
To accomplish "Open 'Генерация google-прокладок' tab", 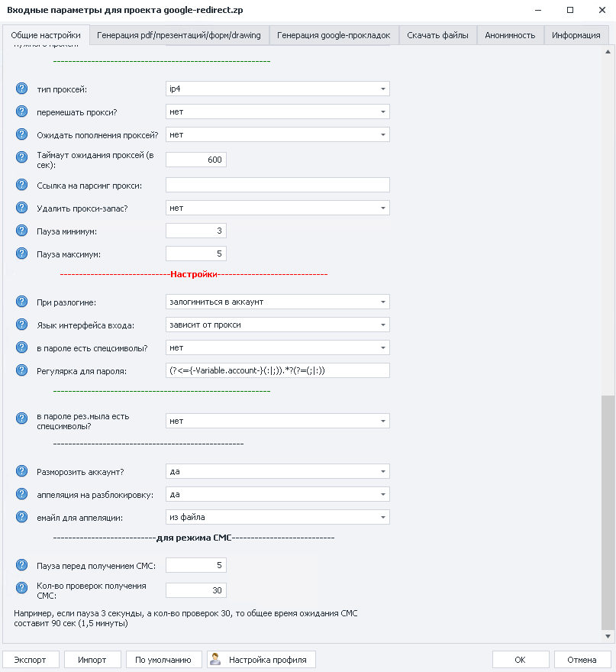I will tap(334, 35).
